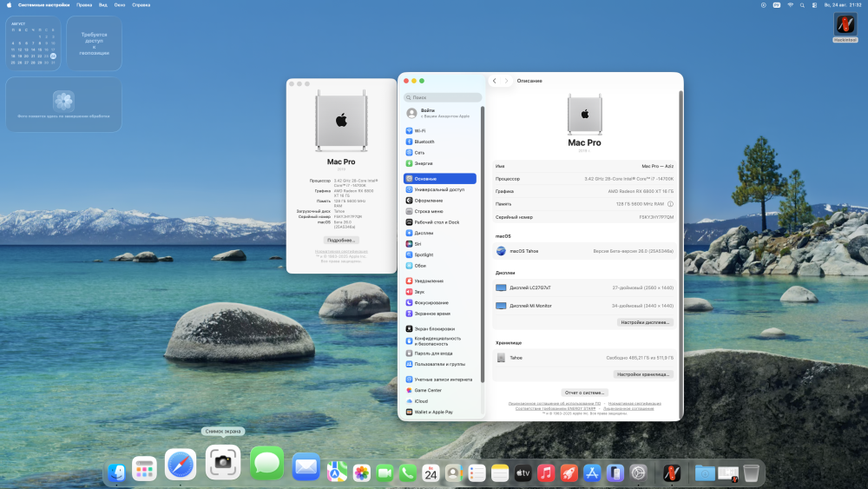
Task: Click the memory info icon next to RAM
Action: coord(670,204)
